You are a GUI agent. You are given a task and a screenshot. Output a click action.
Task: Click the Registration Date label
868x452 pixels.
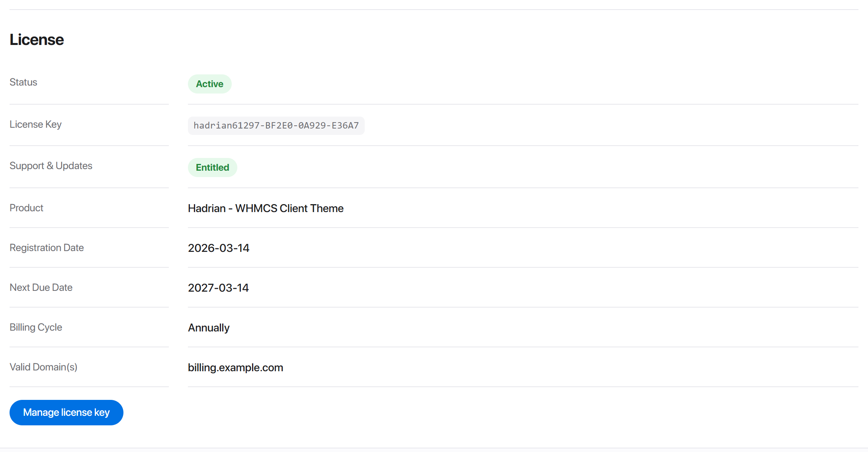click(x=47, y=248)
